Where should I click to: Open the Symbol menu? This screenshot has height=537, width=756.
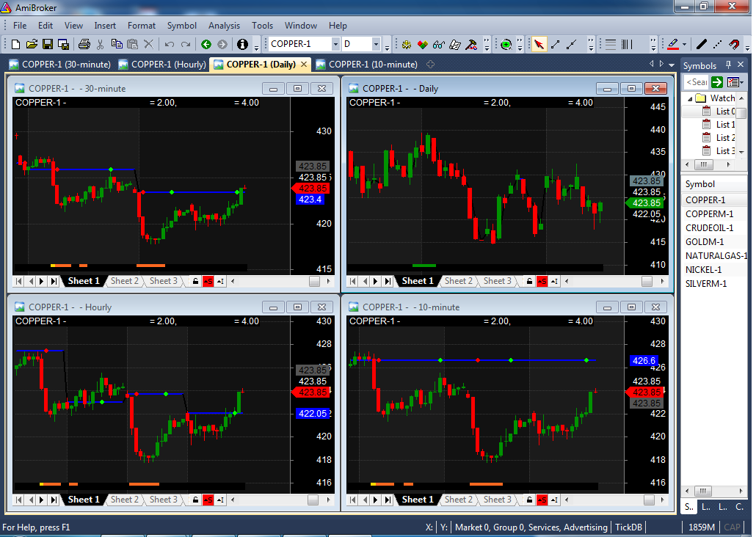pyautogui.click(x=182, y=26)
